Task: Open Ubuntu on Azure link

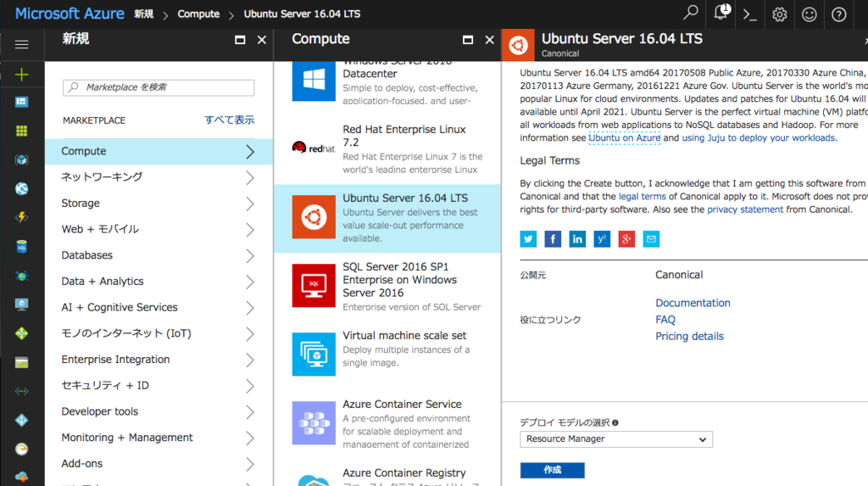Action: (x=625, y=138)
